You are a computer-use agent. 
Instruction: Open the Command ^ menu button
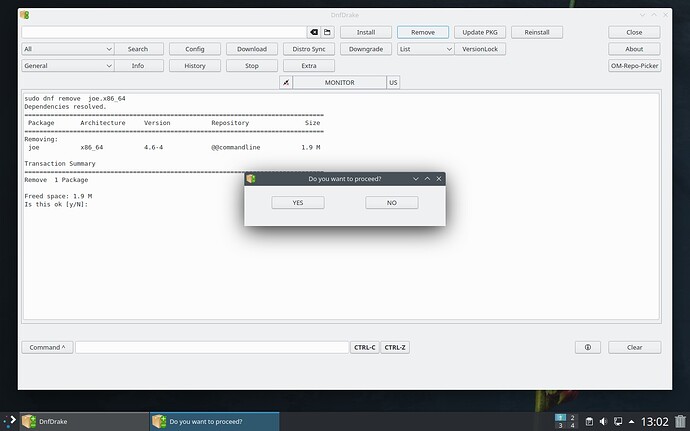tap(47, 347)
